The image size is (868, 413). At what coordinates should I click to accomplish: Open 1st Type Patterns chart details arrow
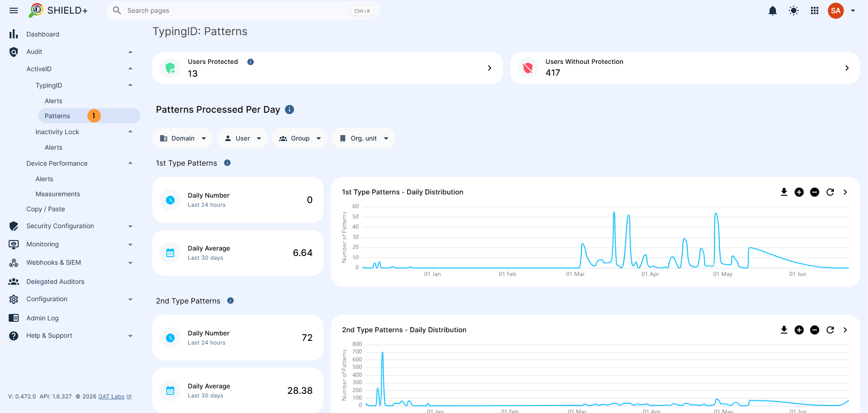click(845, 192)
